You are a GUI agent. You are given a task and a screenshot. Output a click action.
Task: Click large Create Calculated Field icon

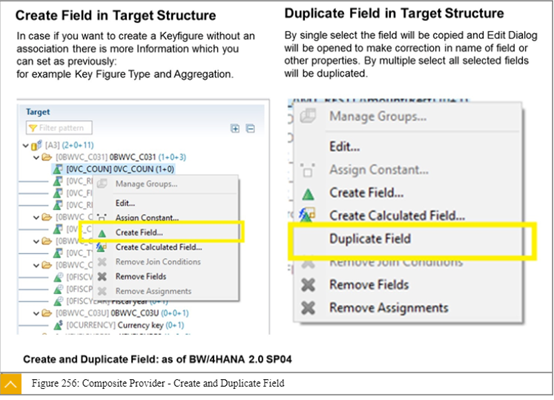point(307,215)
